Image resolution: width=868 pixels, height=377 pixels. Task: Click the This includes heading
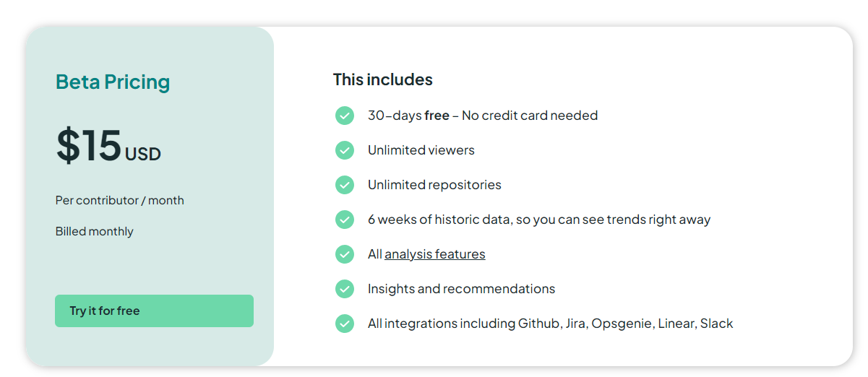(382, 79)
